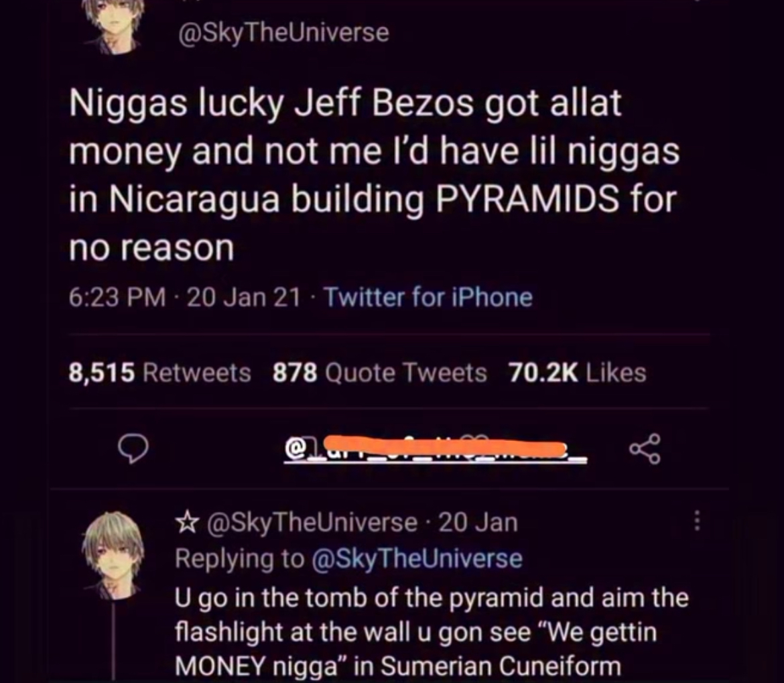This screenshot has height=683, width=784.
Task: Click the main tweet text mentioning Jeff Bezos
Action: click(x=374, y=174)
